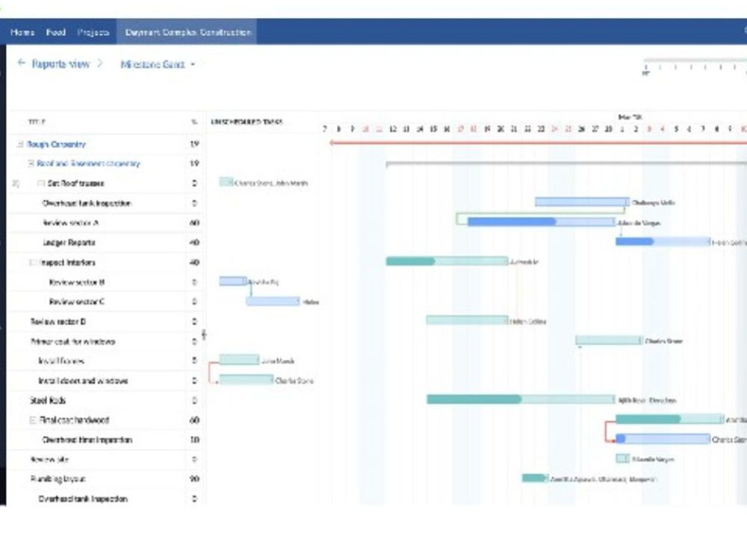Click the Unscheduled Tasks column header
This screenshot has width=747, height=560.
point(247,122)
